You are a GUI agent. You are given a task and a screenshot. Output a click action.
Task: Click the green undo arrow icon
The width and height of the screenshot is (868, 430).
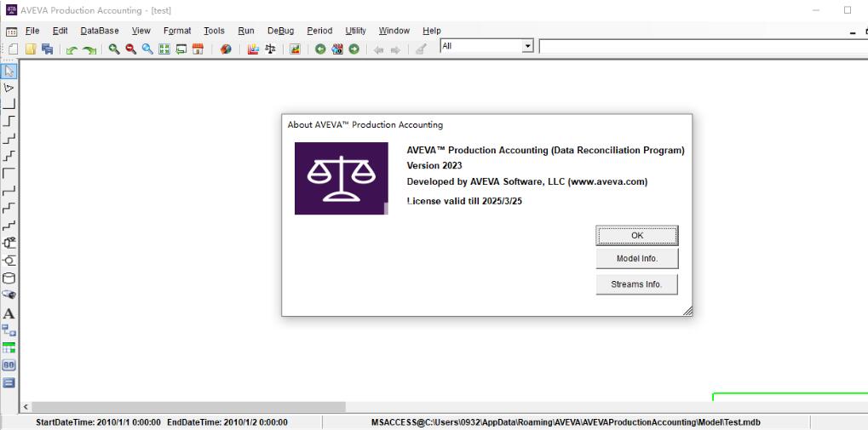point(72,49)
